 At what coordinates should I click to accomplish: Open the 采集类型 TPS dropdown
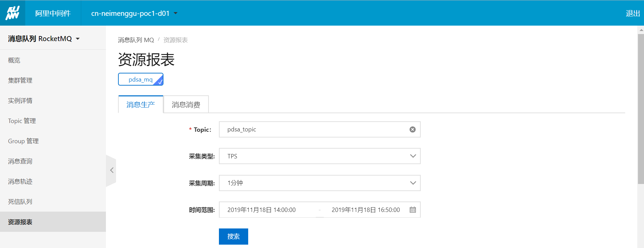tap(319, 156)
